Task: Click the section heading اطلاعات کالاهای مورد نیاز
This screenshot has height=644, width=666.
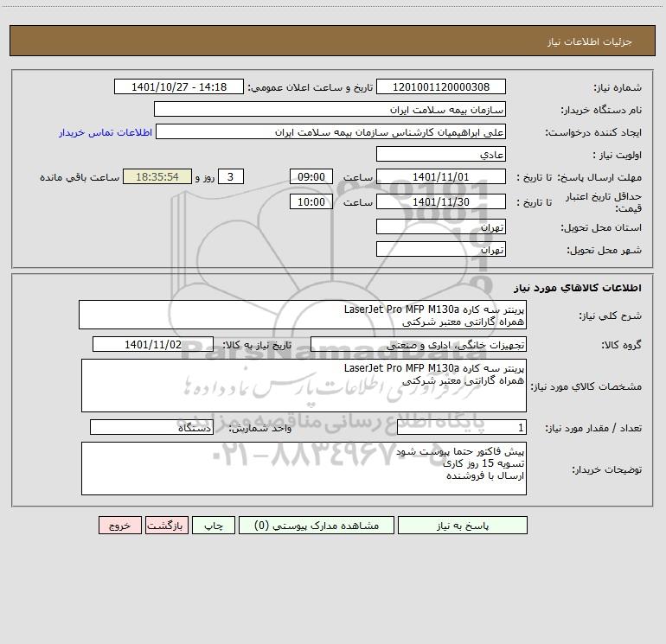Action: tap(577, 288)
